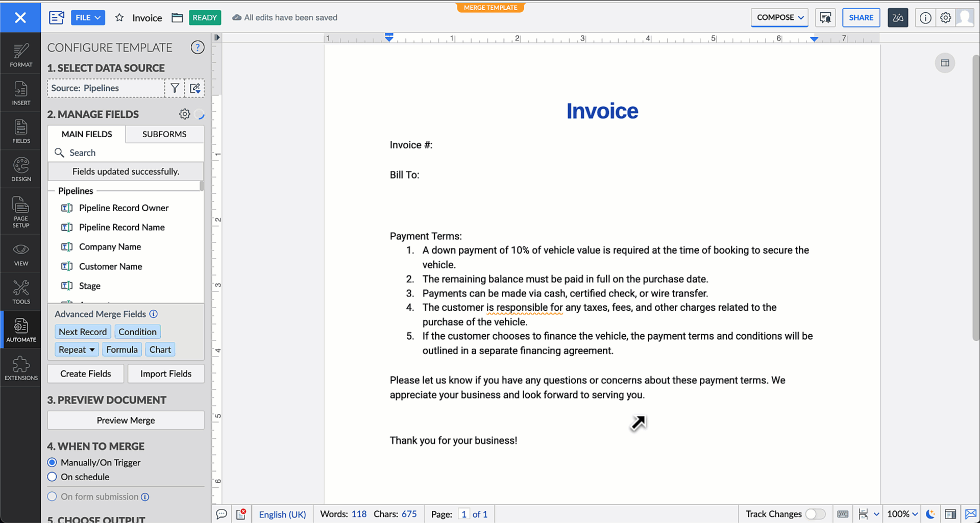Click the comments icon next to COMPOSE
The image size is (980, 523).
[825, 18]
